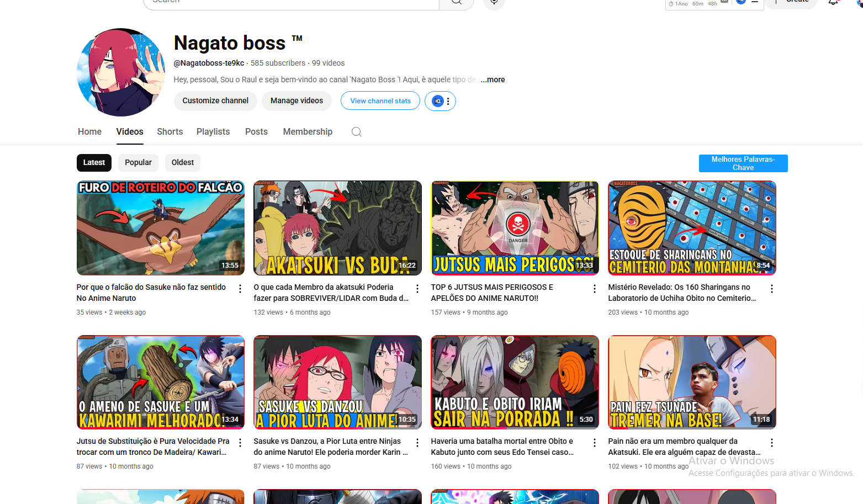Viewport: 863px width, 504px height.
Task: Click the voice search microphone icon
Action: pos(494,3)
